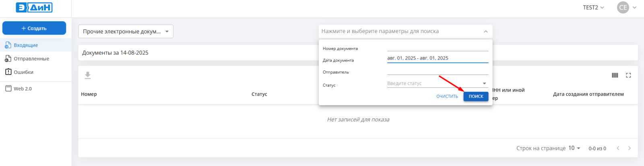
Task: Change rows per page dropdown
Action: point(574,148)
